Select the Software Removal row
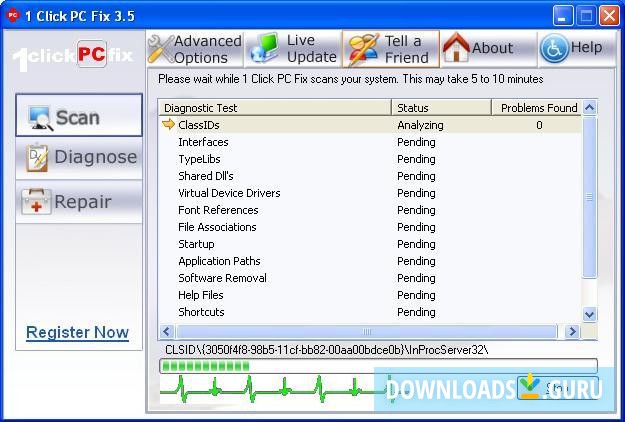This screenshot has height=422, width=625. tap(369, 278)
